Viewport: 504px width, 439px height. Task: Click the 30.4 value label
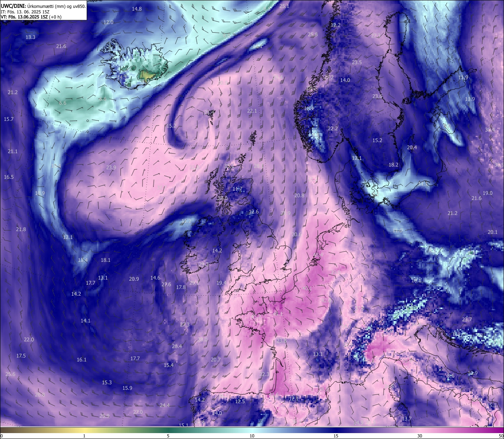pos(490,130)
